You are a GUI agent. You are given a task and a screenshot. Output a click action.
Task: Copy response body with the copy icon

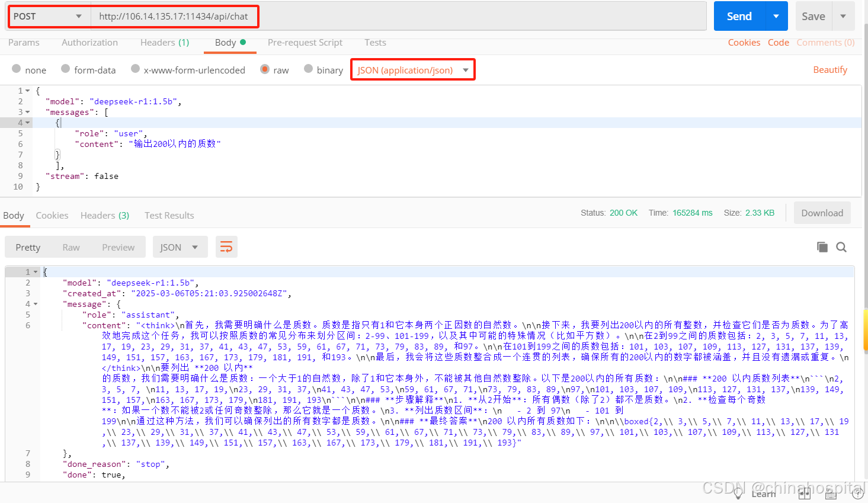pyautogui.click(x=822, y=247)
